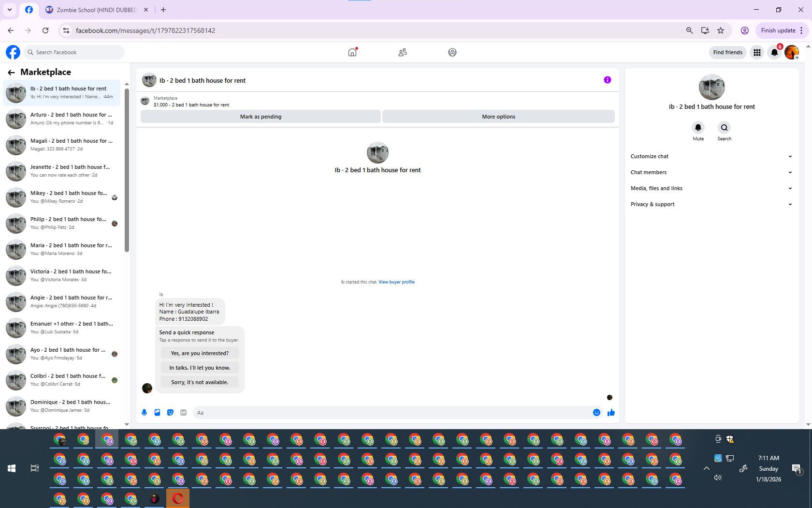Viewport: 812px width, 508px height.
Task: Expand Chat members section
Action: (x=711, y=172)
